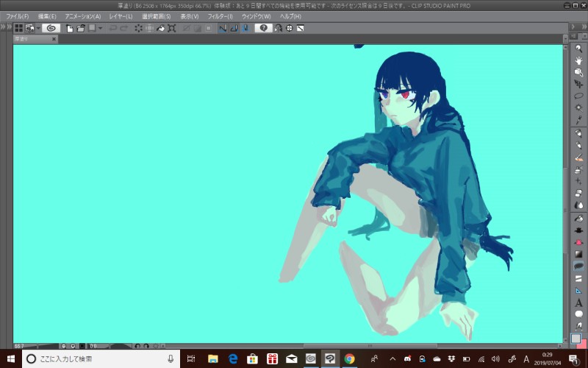Expand the left collapsed panel dock
The image size is (588, 368).
3,26
